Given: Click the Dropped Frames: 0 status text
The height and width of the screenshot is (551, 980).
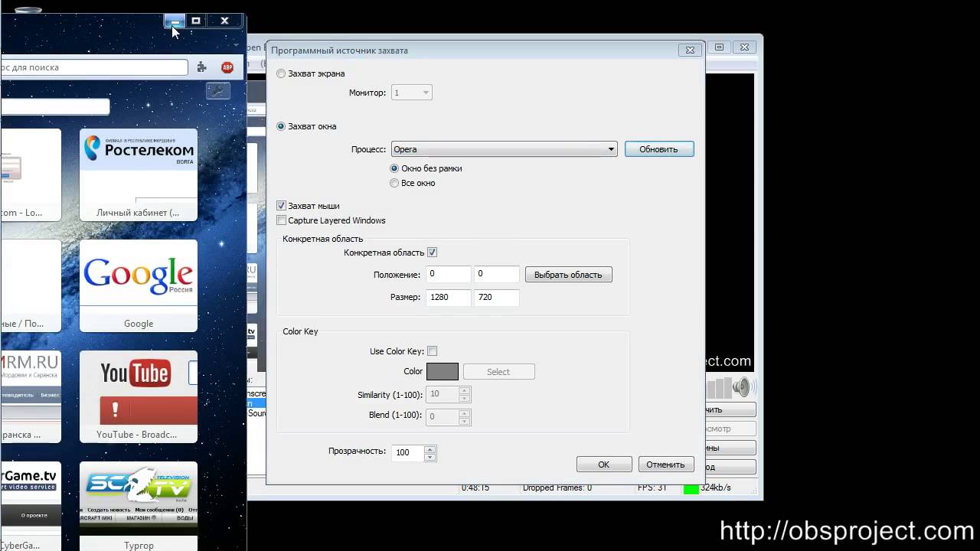Looking at the screenshot, I should (x=557, y=487).
